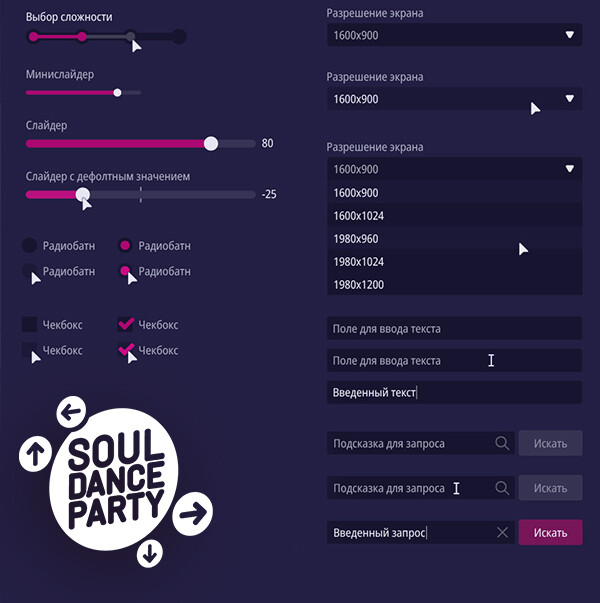Clear the entered query with the X icon
This screenshot has height=603, width=600.
pyautogui.click(x=502, y=533)
